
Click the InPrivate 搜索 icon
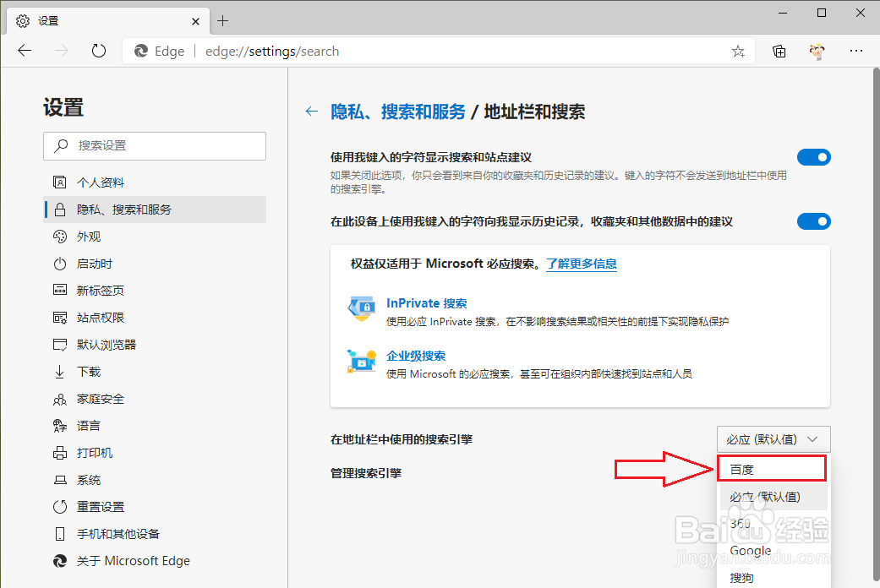pyautogui.click(x=362, y=308)
